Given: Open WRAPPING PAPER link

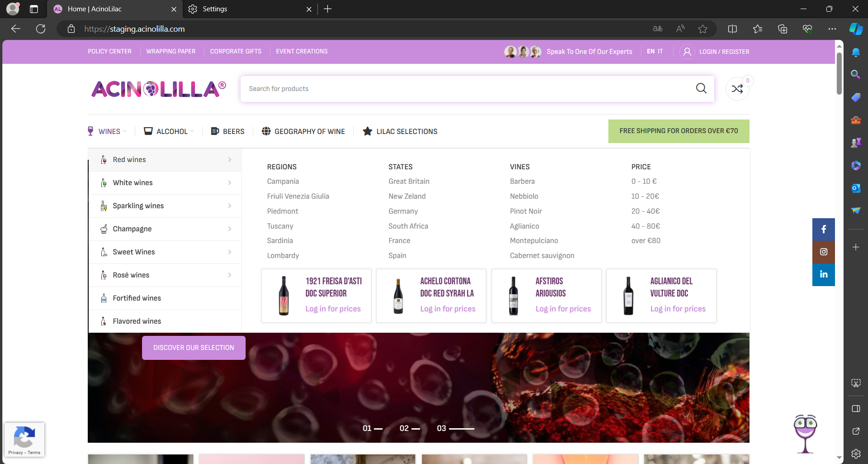Looking at the screenshot, I should pyautogui.click(x=171, y=52).
